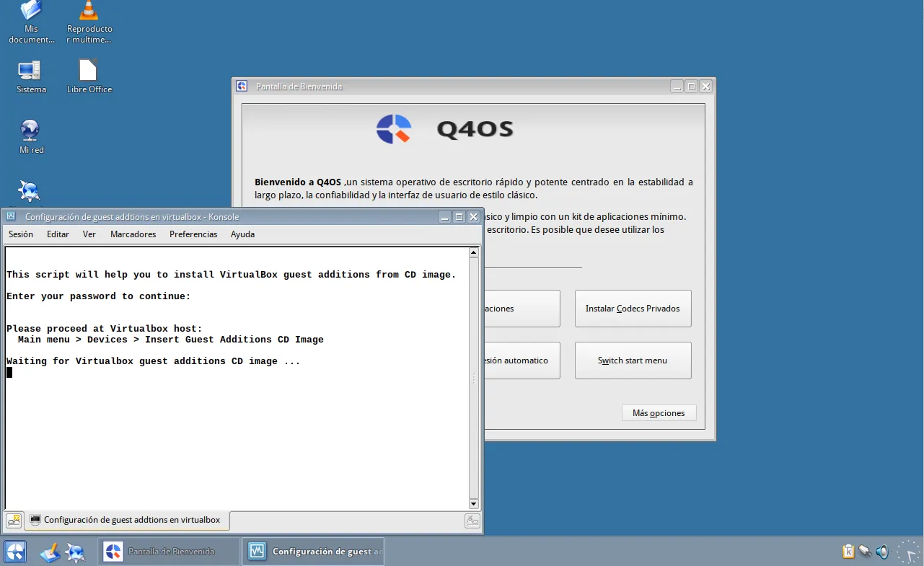Image resolution: width=924 pixels, height=566 pixels.
Task: Open the Sistema desktop icon
Action: pos(31,72)
